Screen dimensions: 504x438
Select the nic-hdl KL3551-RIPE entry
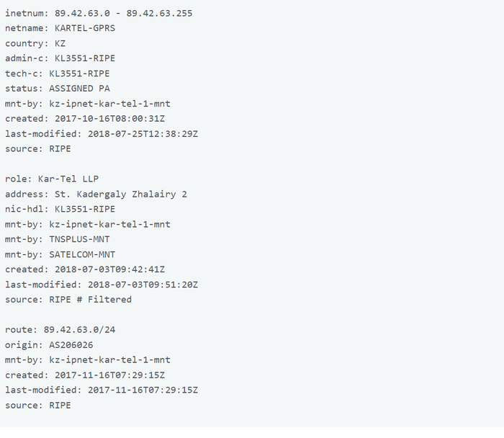click(x=82, y=209)
